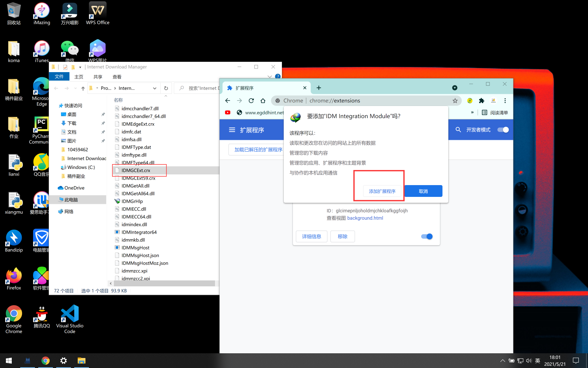Show hidden system tray icons
588x368 pixels.
[x=502, y=361]
